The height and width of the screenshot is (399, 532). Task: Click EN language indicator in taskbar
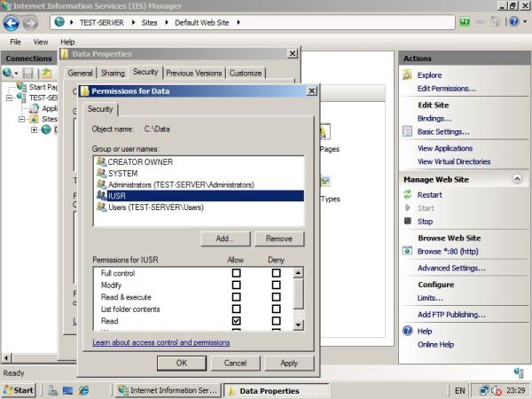pyautogui.click(x=459, y=390)
